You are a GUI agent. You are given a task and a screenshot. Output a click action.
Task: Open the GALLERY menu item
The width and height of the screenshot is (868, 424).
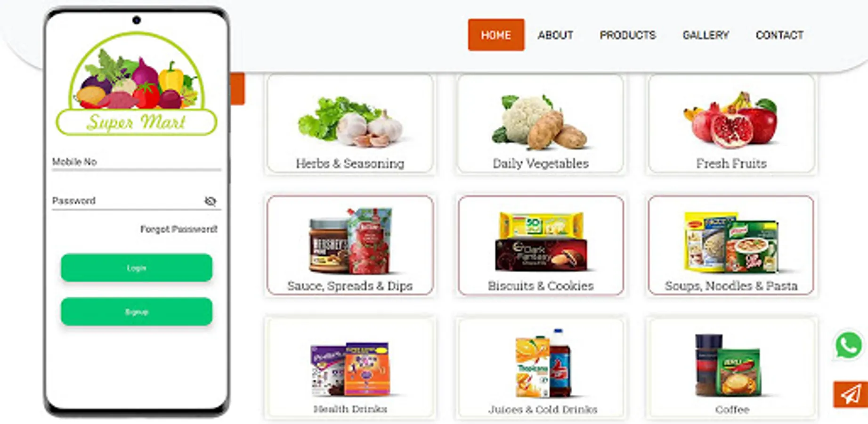click(706, 35)
